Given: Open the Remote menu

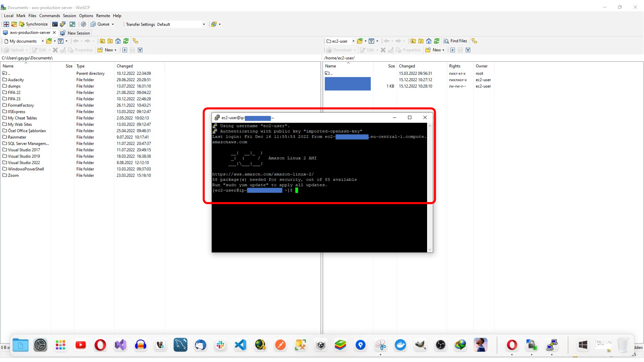Looking at the screenshot, I should 103,16.
